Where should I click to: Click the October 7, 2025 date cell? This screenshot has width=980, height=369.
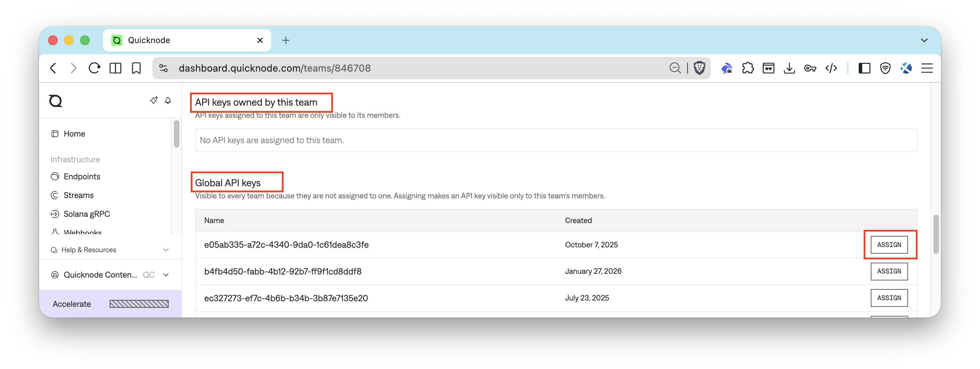[591, 244]
